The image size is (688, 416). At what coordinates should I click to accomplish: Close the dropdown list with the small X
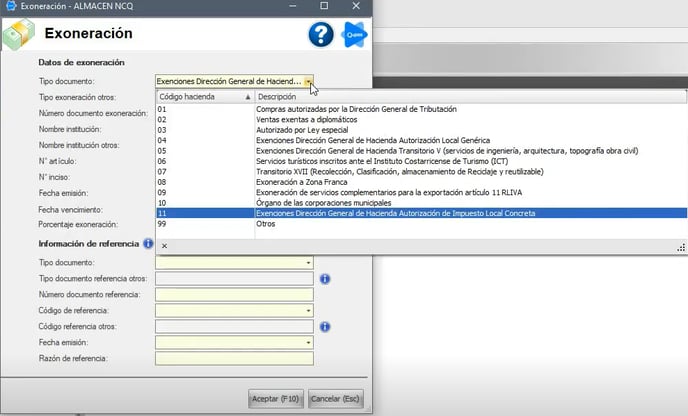(x=164, y=246)
